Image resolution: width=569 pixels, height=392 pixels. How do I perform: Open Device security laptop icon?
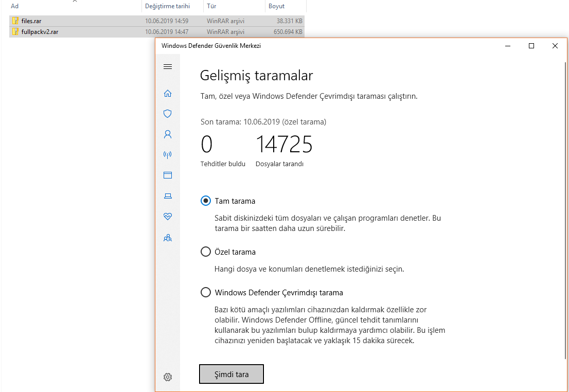[x=168, y=196]
